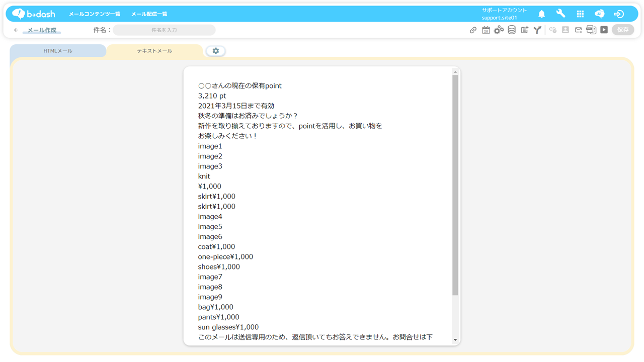The width and height of the screenshot is (644, 362).
Task: Click the send test mail icon
Action: click(578, 30)
